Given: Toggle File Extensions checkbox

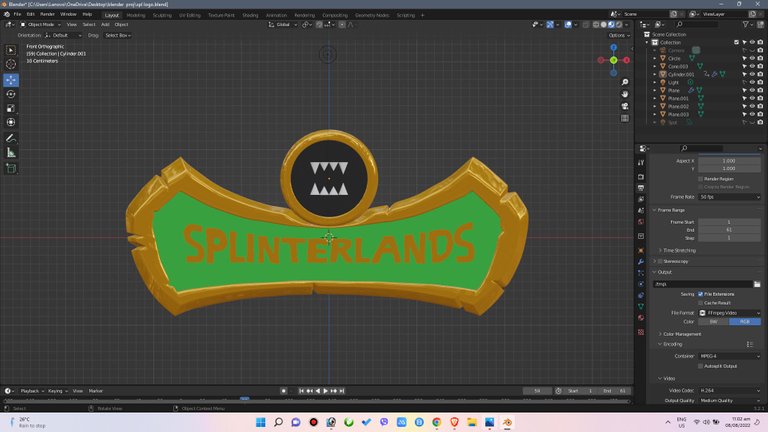Looking at the screenshot, I should click(x=700, y=294).
